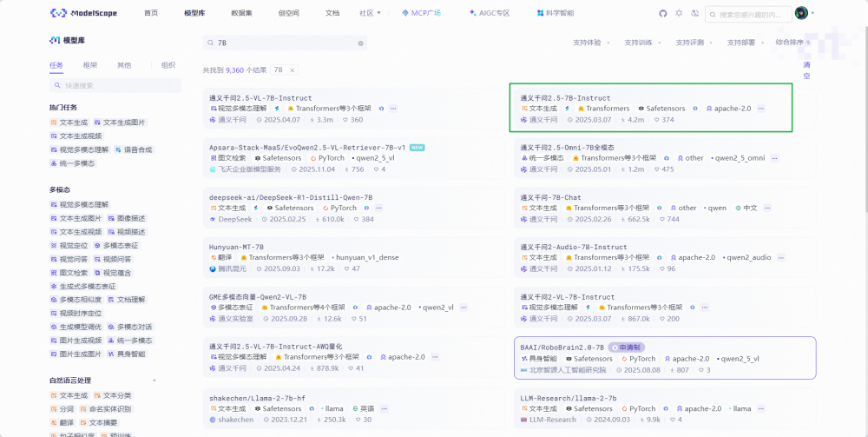Filter by 多模态表征 task tag

[x=116, y=245]
